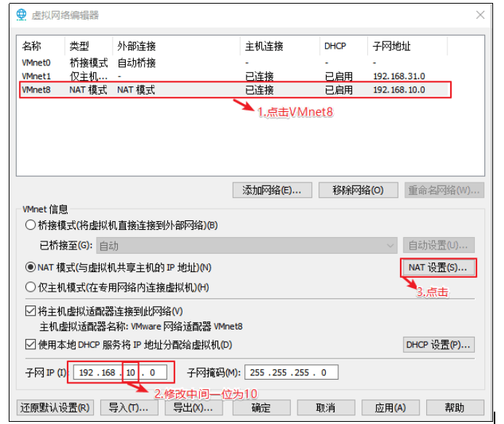Click the 导入(T)... button
Viewport: 504px width, 424px height.
coord(128,408)
